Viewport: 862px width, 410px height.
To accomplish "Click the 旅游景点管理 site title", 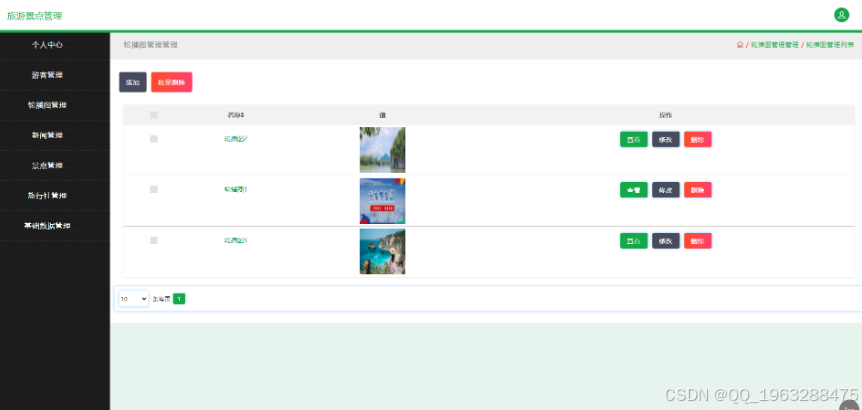I will (x=34, y=16).
